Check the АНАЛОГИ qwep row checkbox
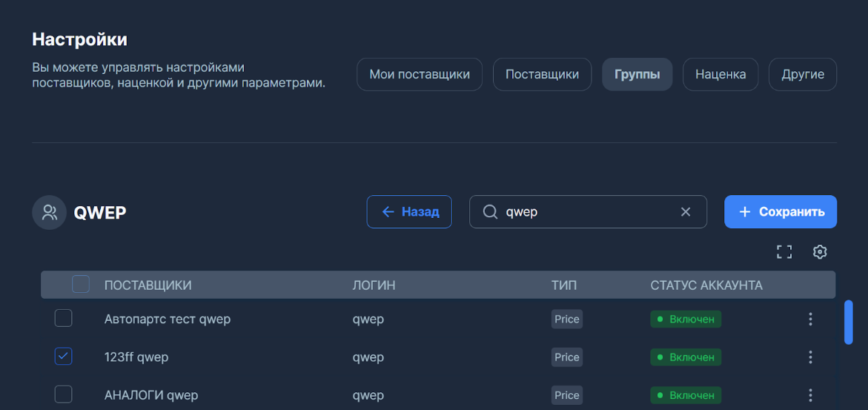868x410 pixels. tap(63, 394)
